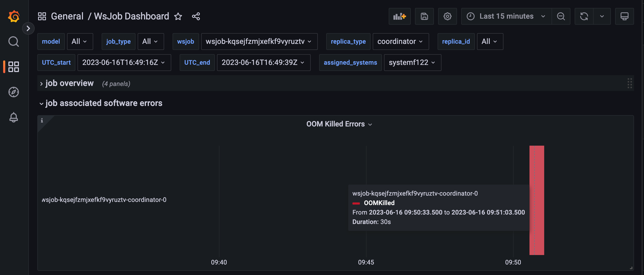Click the WsJob Dashboard title
Viewport: 644px width, 275px height.
pos(131,16)
